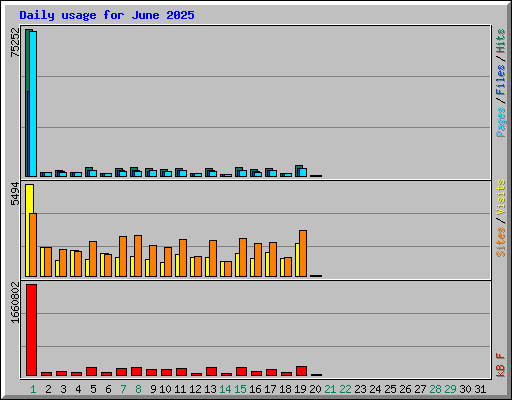The height and width of the screenshot is (400, 512).
Task: Select the red KB bar for day 13
Action: 211,372
